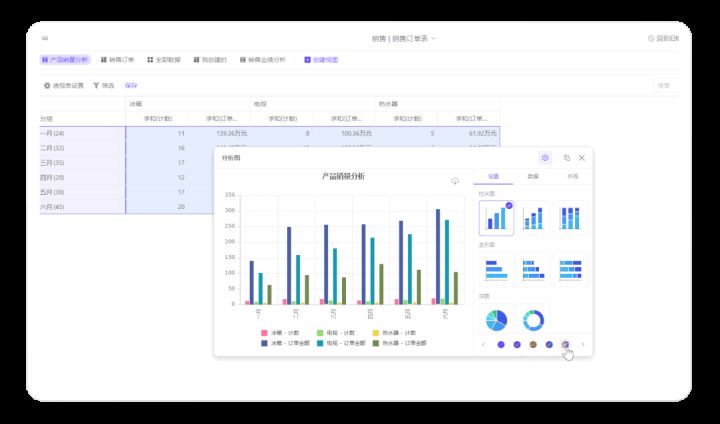
Task: Click the 保存 link in toolbar
Action: pos(131,86)
